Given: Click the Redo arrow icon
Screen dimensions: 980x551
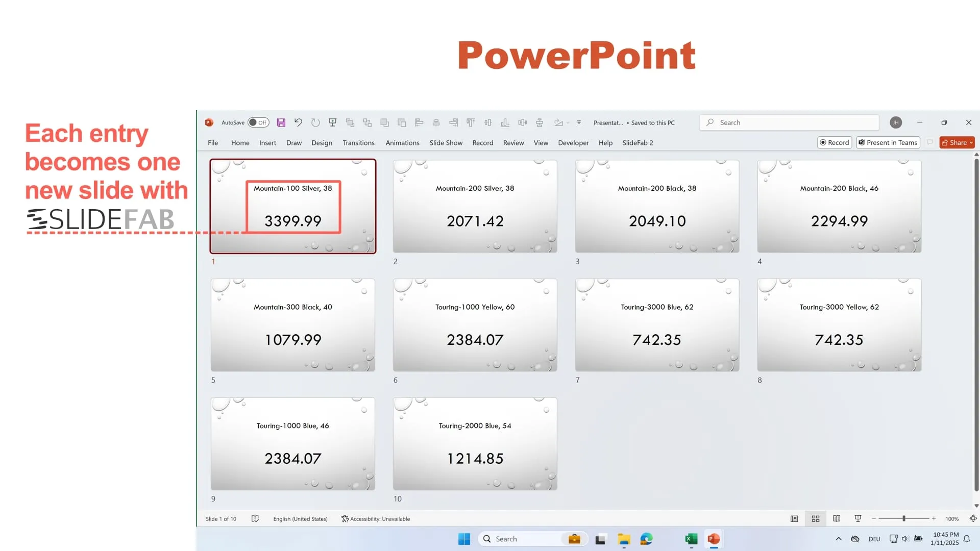Looking at the screenshot, I should coord(315,122).
